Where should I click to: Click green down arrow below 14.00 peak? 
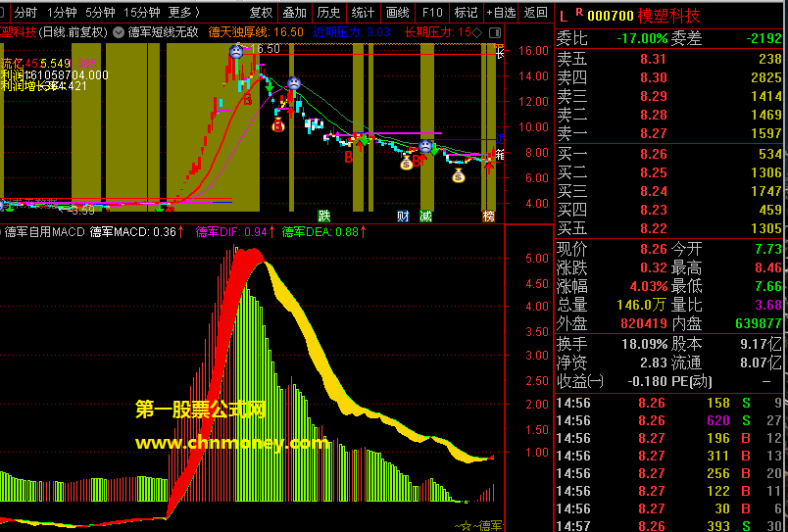click(270, 87)
